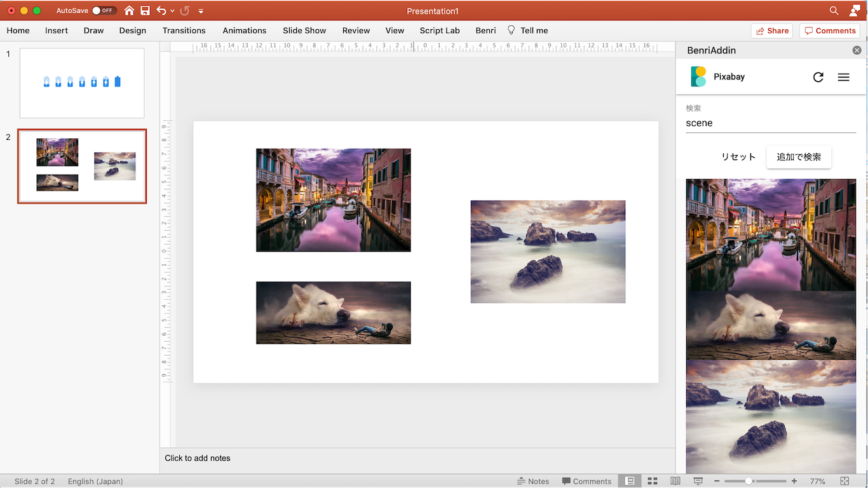Click the Undo arrow icon
The image size is (868, 488).
(161, 11)
